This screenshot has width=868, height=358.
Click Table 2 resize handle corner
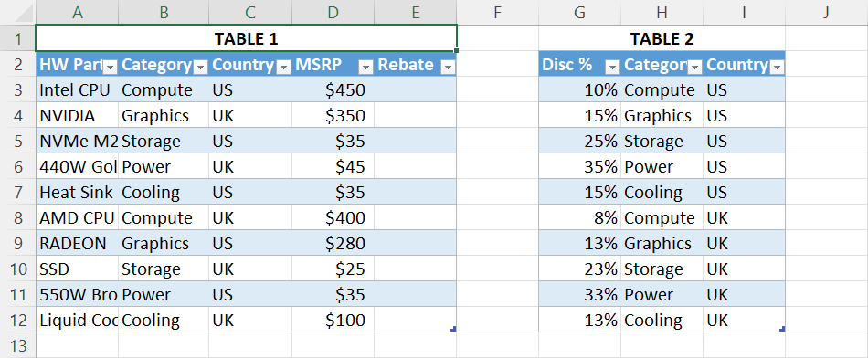pos(782,329)
